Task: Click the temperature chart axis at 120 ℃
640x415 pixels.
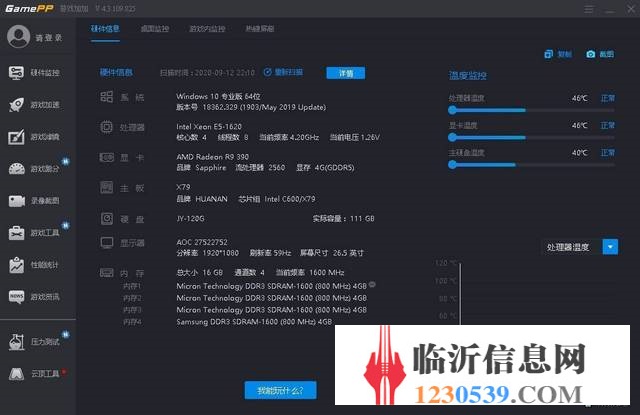Action: pos(447,263)
